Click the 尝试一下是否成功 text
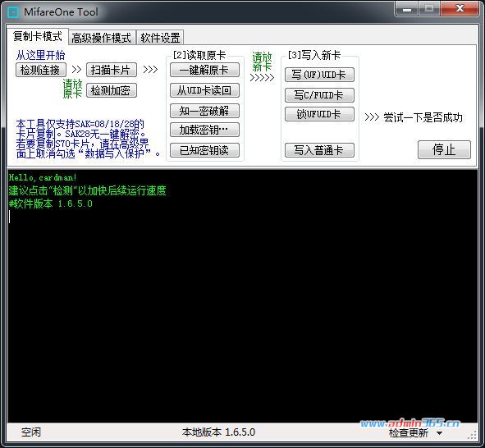The height and width of the screenshot is (448, 485). click(x=423, y=117)
